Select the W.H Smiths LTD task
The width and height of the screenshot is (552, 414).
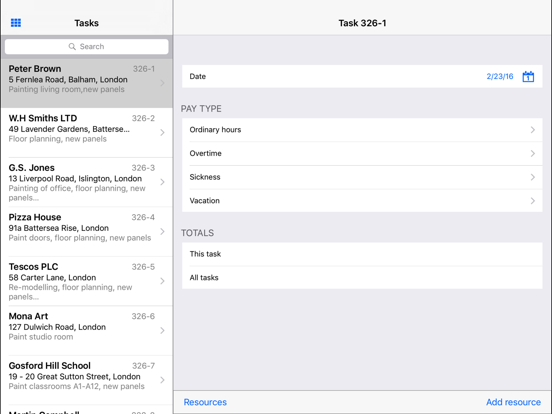click(x=87, y=133)
